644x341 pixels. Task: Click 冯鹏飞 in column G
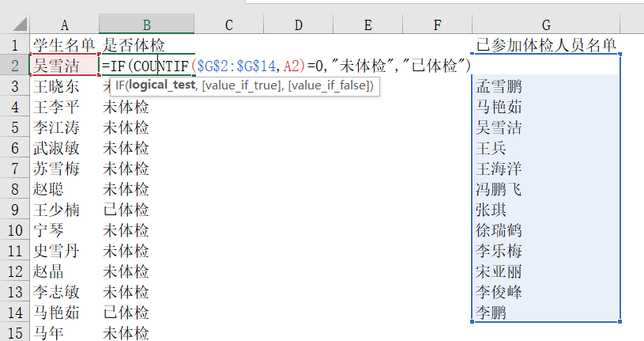[546, 189]
